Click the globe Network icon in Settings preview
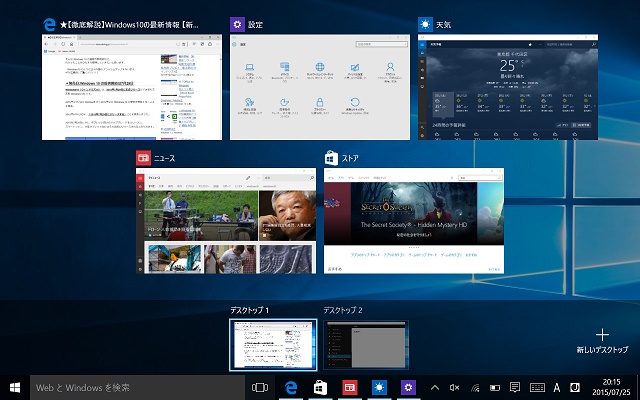 (x=320, y=67)
